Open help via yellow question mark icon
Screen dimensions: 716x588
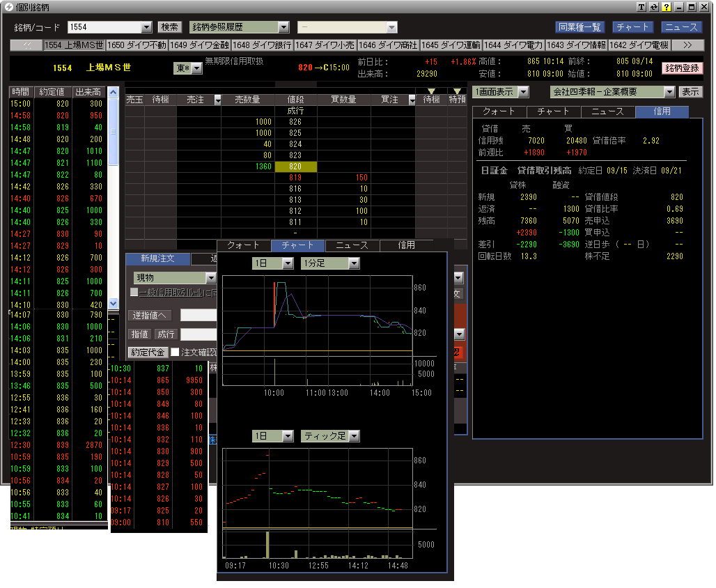(x=666, y=7)
